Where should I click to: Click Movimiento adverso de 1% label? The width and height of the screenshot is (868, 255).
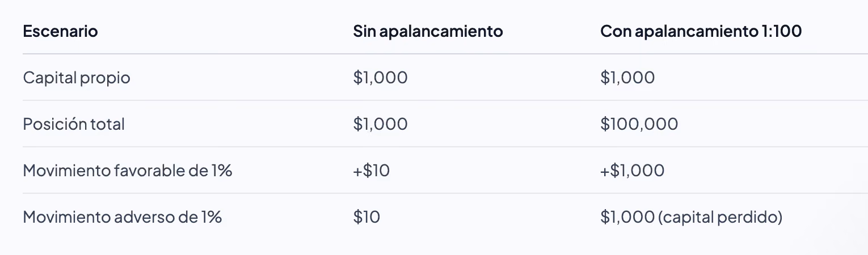click(x=122, y=217)
